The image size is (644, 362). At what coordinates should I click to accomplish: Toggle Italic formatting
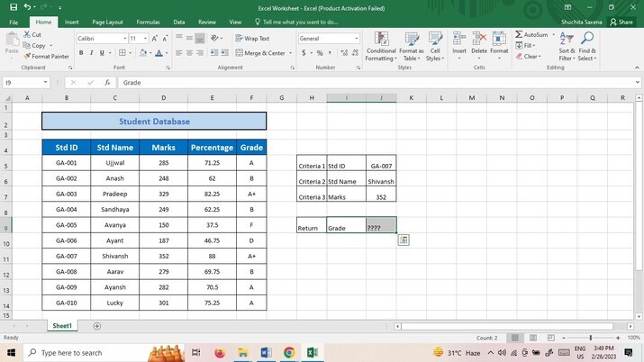91,53
